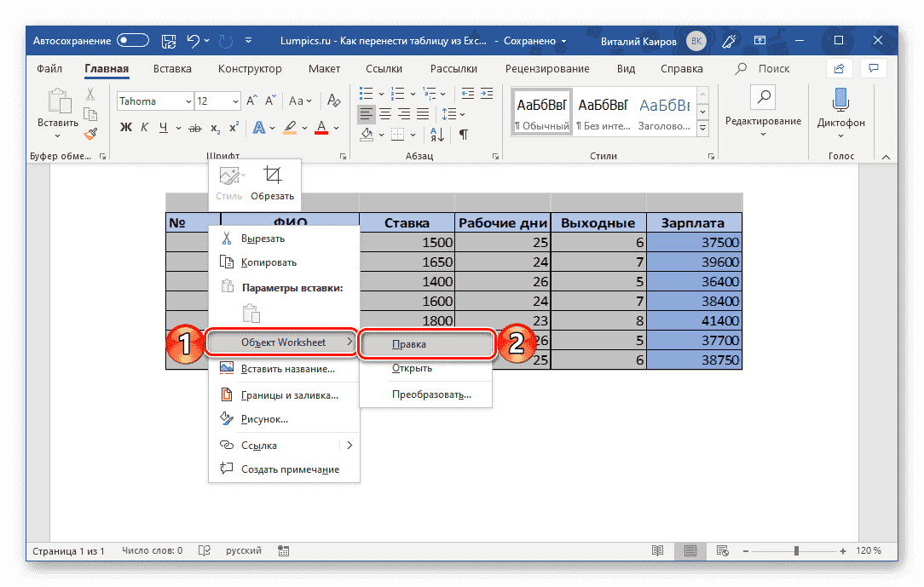Viewport: 924px width, 587px height.
Task: Apply italic formatting (К)
Action: coord(146,128)
